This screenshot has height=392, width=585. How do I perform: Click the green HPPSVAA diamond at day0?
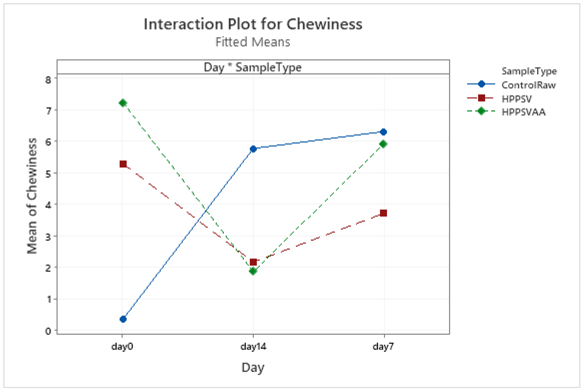[x=123, y=103]
